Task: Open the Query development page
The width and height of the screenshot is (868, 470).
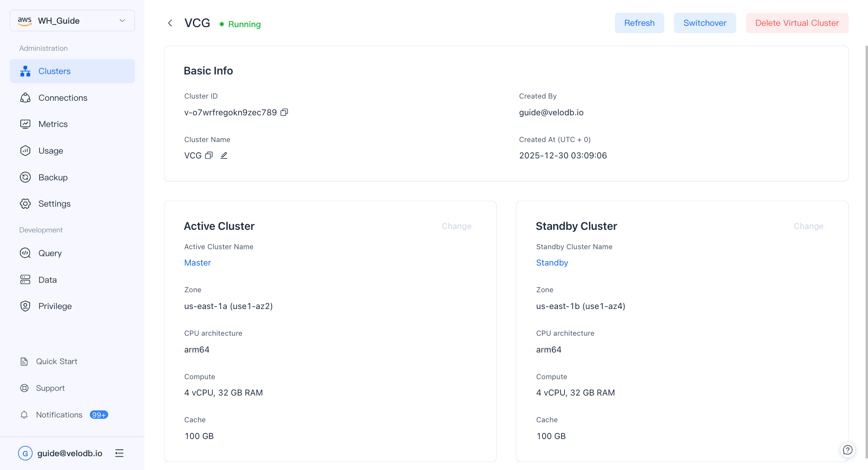Action: click(x=50, y=253)
